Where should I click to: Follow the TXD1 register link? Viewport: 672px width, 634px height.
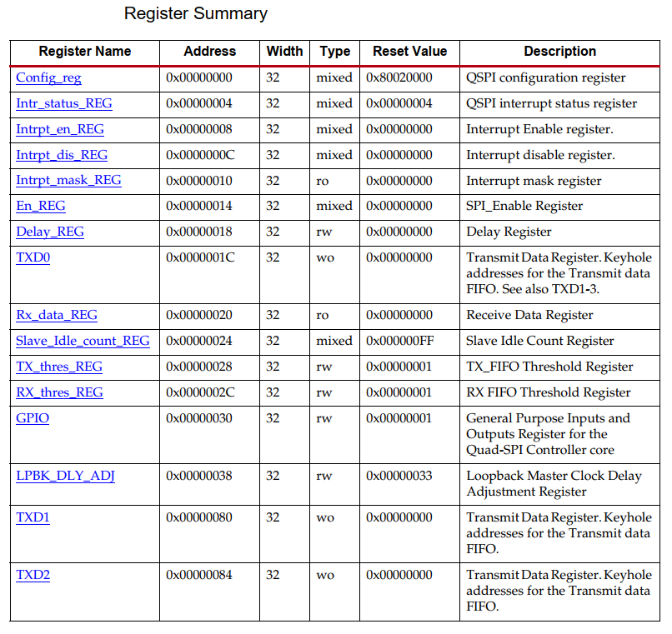point(33,517)
